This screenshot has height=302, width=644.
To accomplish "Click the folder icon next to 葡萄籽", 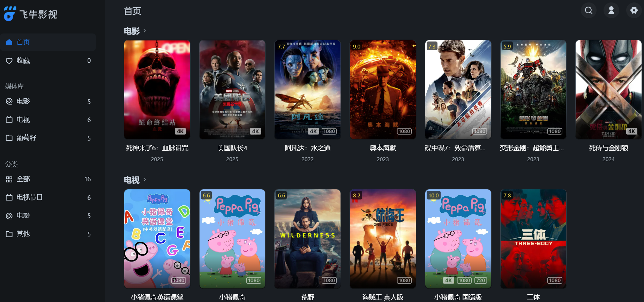I will [9, 138].
